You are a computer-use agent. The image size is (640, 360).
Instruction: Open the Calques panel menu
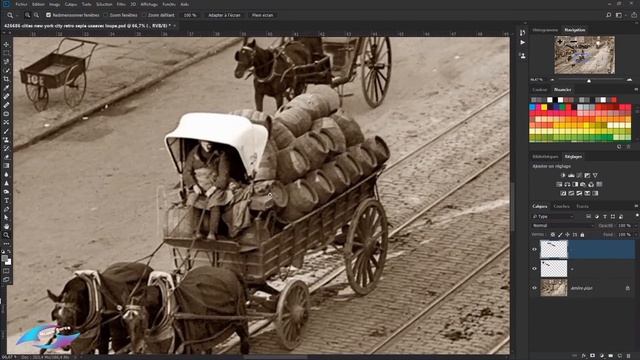pos(636,206)
